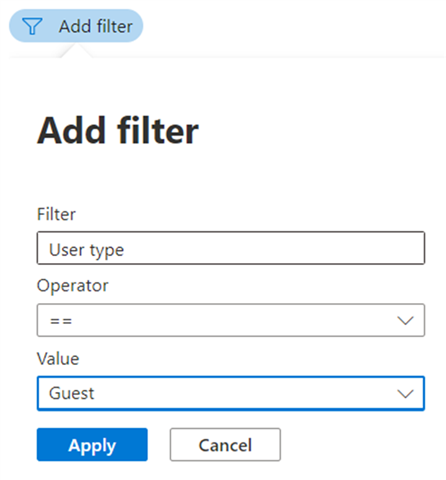Click the funnel filter icon
The width and height of the screenshot is (446, 480).
(32, 26)
